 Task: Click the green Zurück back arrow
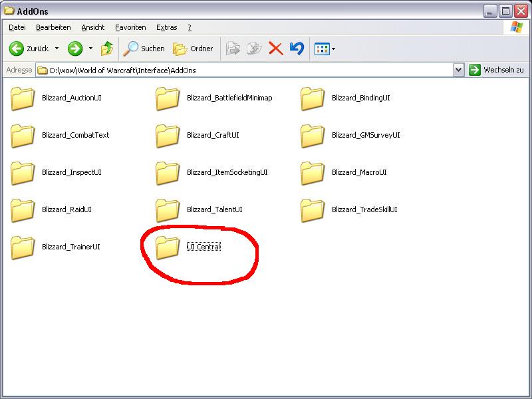pos(16,49)
